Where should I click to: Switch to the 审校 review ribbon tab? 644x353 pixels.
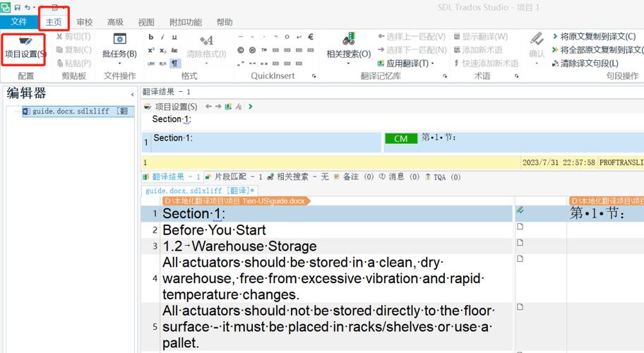(x=85, y=22)
